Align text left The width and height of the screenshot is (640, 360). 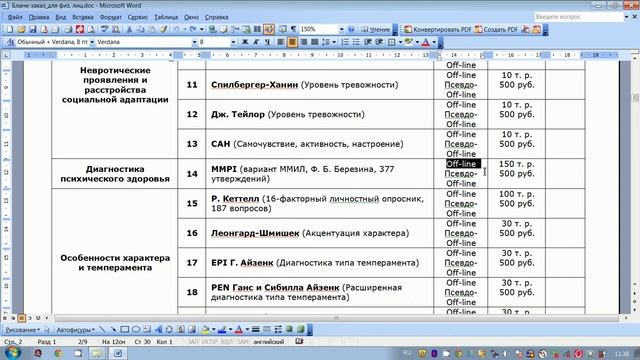coord(281,42)
